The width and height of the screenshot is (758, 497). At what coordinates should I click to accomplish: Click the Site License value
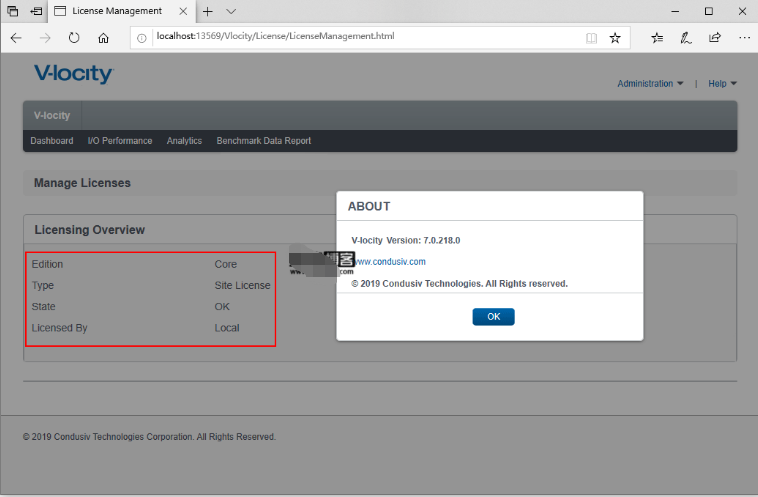pyautogui.click(x=242, y=285)
